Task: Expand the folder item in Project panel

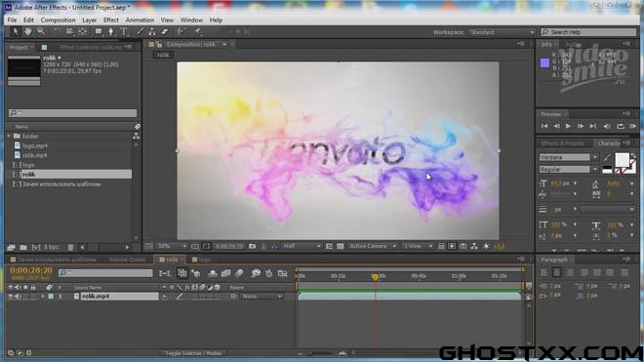Action: point(9,136)
